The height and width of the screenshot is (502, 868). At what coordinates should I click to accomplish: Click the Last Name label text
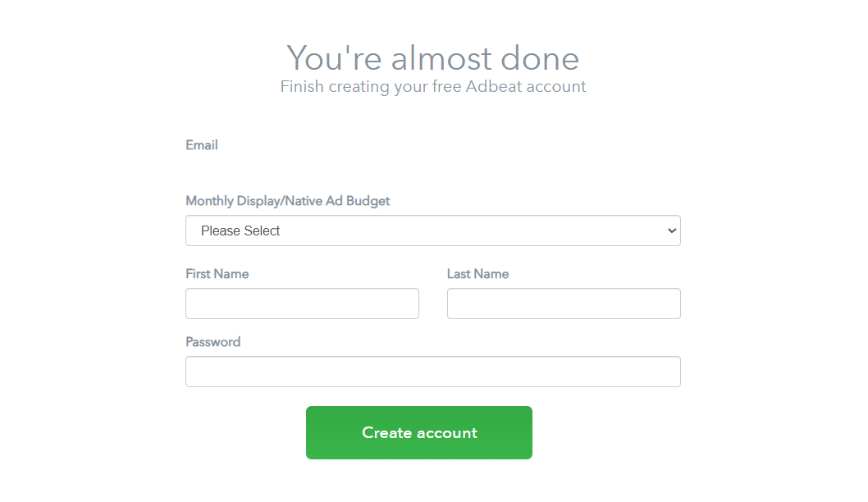(477, 274)
